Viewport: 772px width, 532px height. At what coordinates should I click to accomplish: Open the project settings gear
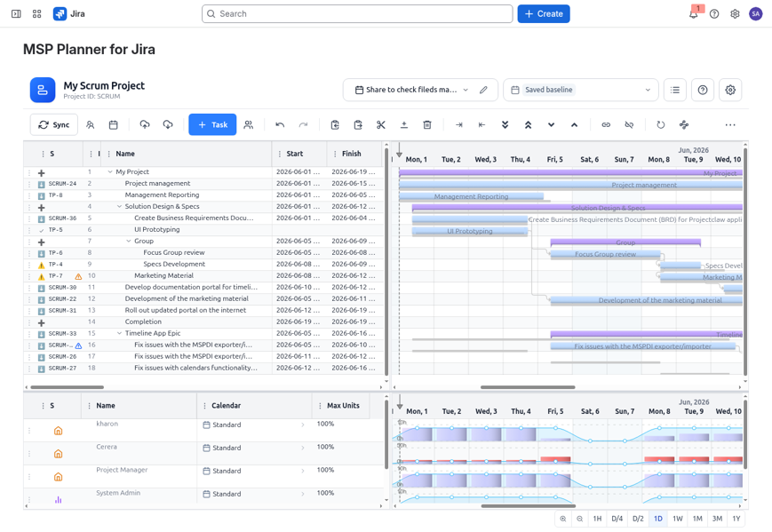pyautogui.click(x=730, y=90)
